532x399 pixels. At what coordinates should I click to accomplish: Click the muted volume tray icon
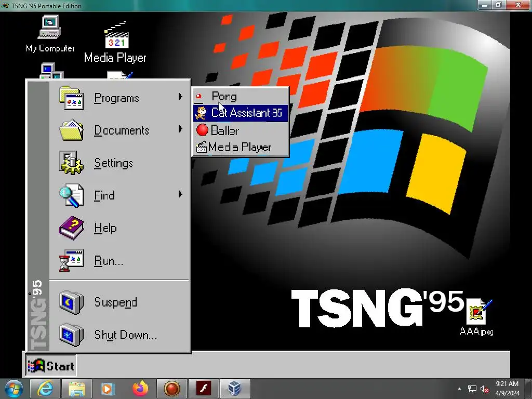pyautogui.click(x=484, y=389)
